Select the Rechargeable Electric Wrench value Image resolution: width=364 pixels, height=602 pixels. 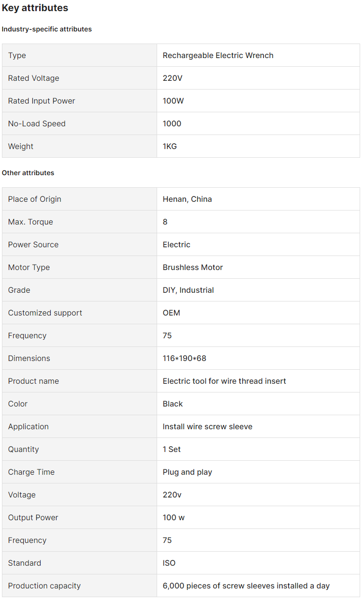[x=218, y=55]
